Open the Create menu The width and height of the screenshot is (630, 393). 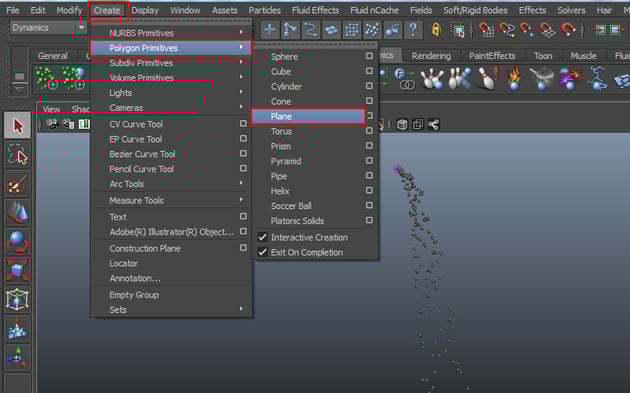pyautogui.click(x=107, y=10)
